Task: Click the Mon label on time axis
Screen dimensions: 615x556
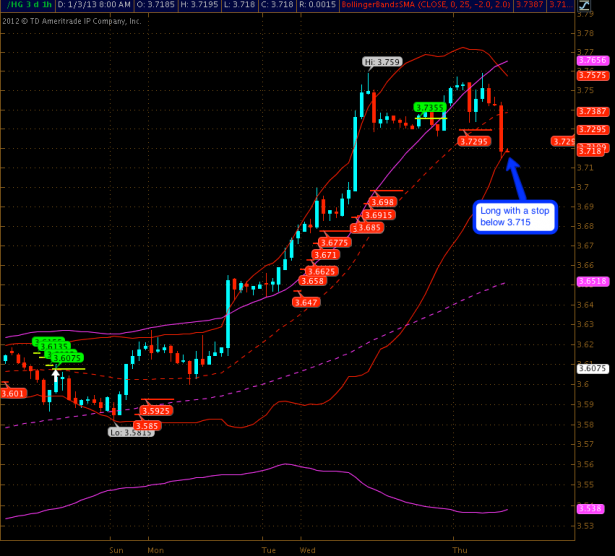Action: (155, 550)
